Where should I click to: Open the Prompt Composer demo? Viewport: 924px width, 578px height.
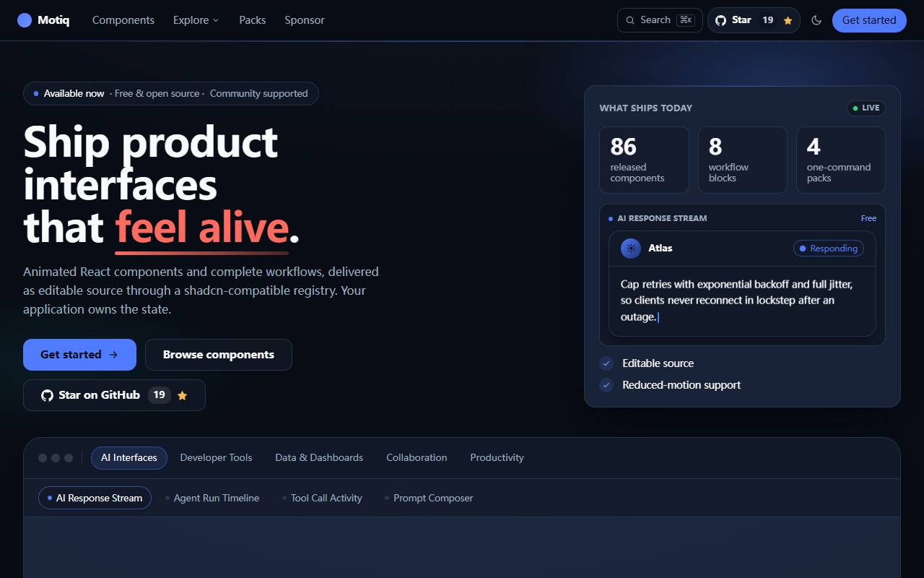[429, 498]
